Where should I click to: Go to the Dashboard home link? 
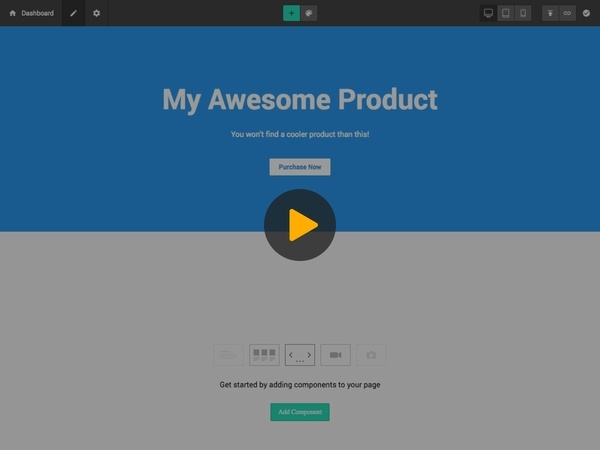pos(31,13)
